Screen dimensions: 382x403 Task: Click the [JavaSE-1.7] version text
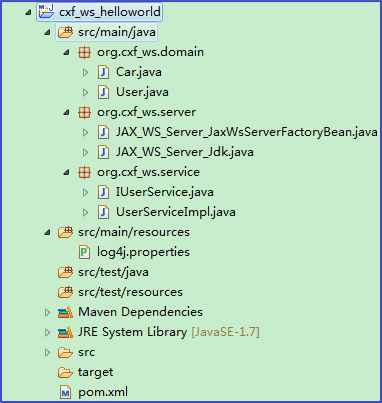225,332
